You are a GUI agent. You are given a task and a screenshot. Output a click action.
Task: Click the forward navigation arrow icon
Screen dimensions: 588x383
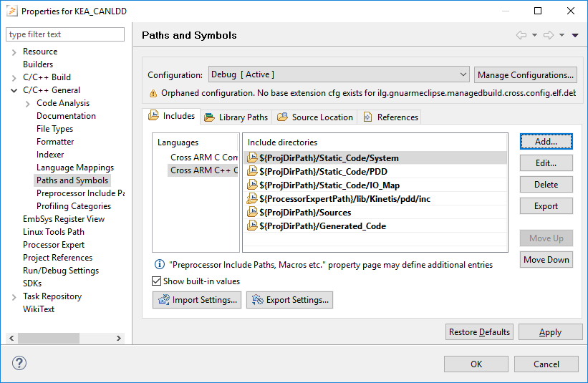(549, 35)
